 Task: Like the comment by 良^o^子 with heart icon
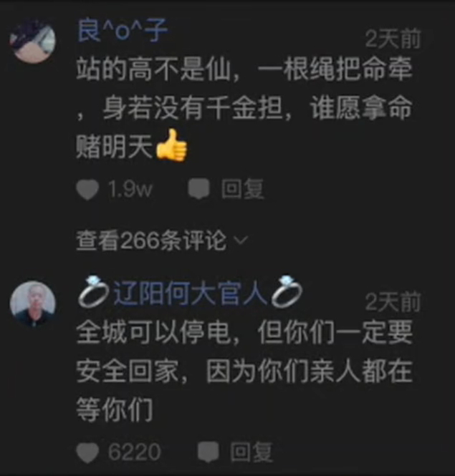point(87,190)
